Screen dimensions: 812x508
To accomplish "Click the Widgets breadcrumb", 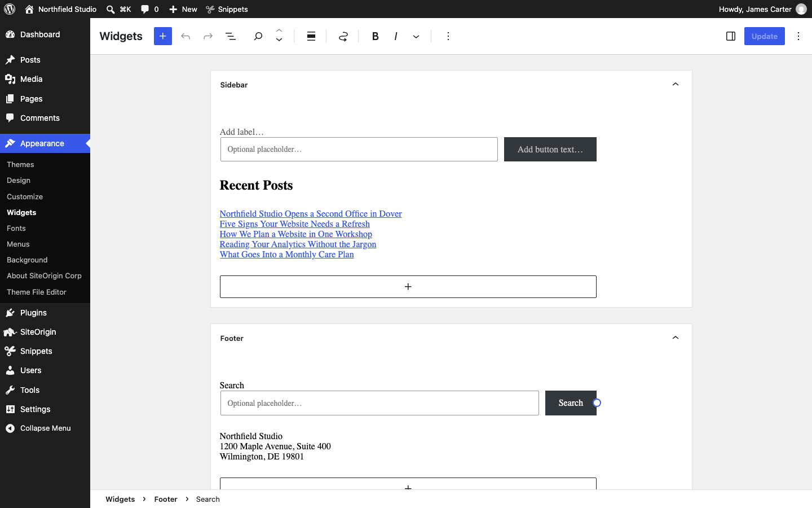I will click(120, 499).
